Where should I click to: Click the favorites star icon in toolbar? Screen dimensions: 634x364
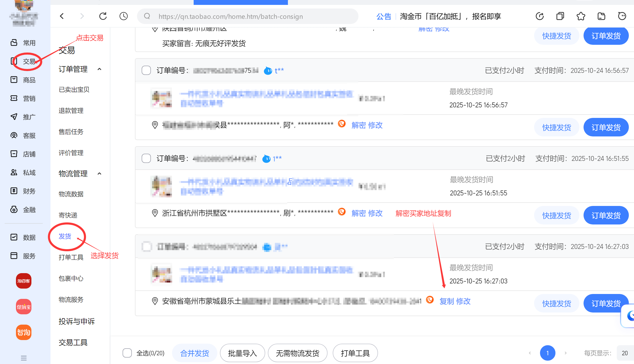pos(581,16)
